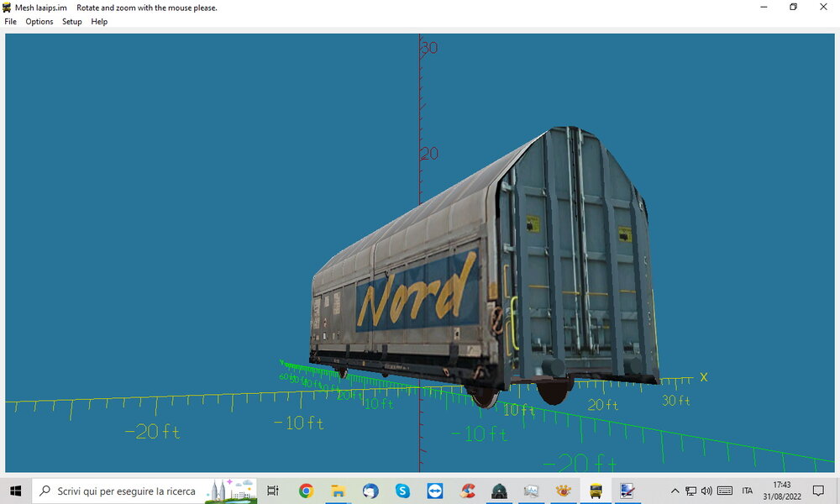Image resolution: width=840 pixels, height=504 pixels.
Task: Open the clock showing 17:43
Action: 782,491
